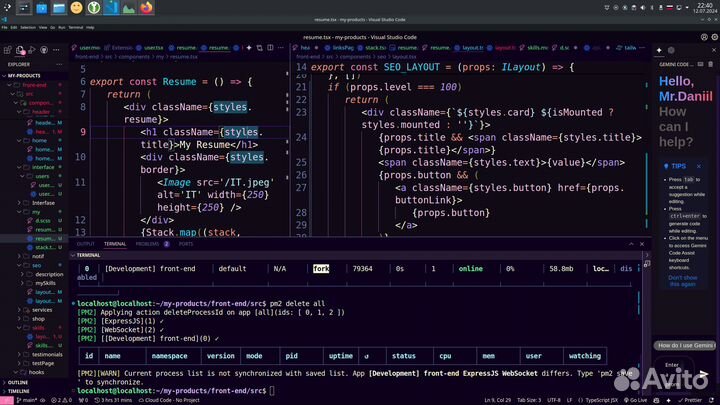Dismiss the TIPS card

click(698, 166)
